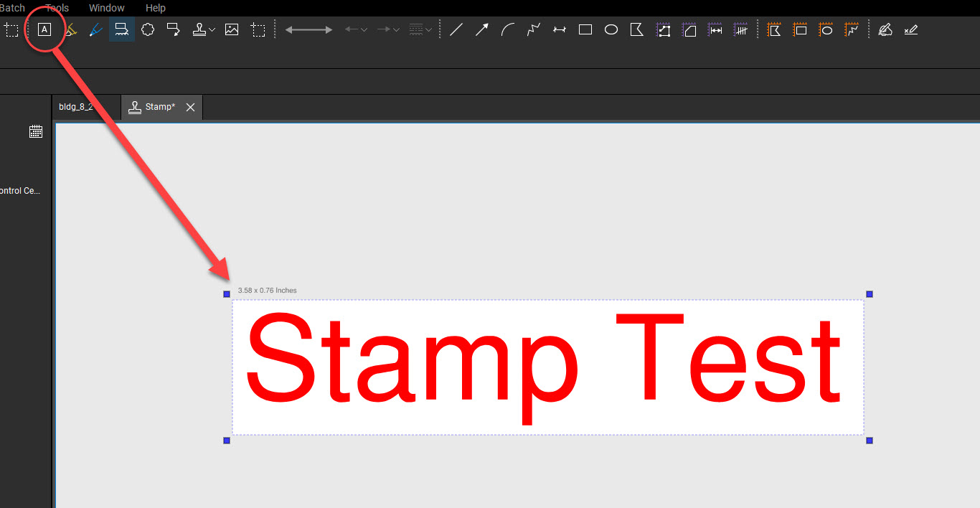The image size is (980, 508).
Task: Select the blue Pen tool
Action: pos(96,29)
